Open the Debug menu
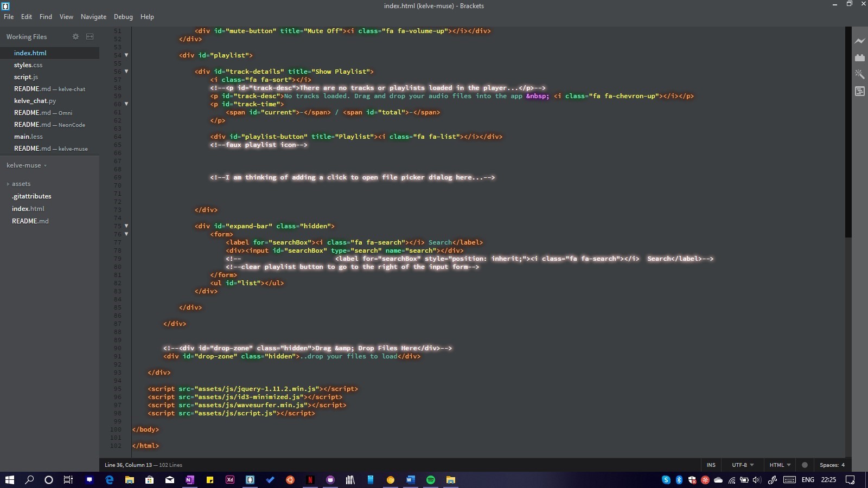The height and width of the screenshot is (488, 868). 123,17
